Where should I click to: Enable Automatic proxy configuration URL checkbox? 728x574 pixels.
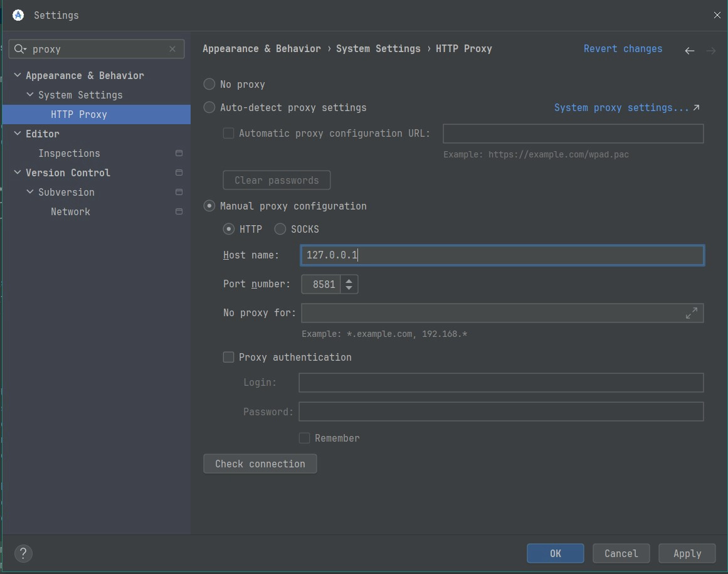tap(228, 133)
